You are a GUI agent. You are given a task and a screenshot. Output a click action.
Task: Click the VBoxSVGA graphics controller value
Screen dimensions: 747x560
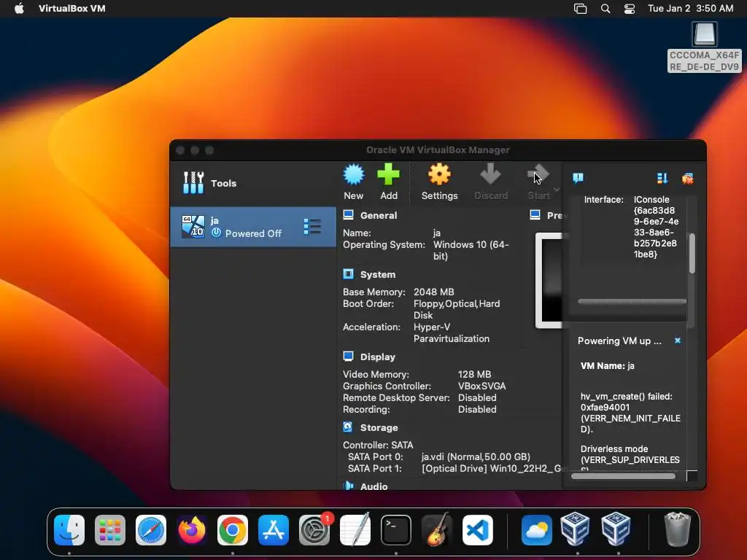tap(481, 386)
